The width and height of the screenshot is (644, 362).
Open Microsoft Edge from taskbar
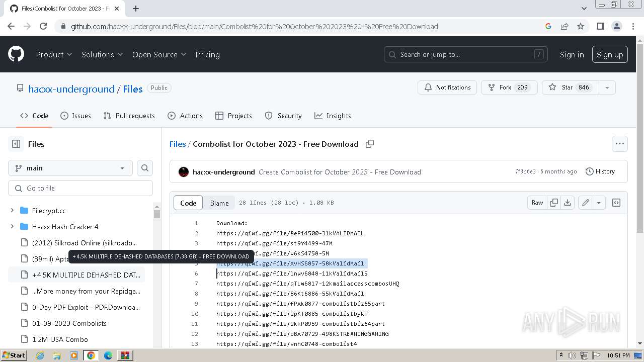108,355
